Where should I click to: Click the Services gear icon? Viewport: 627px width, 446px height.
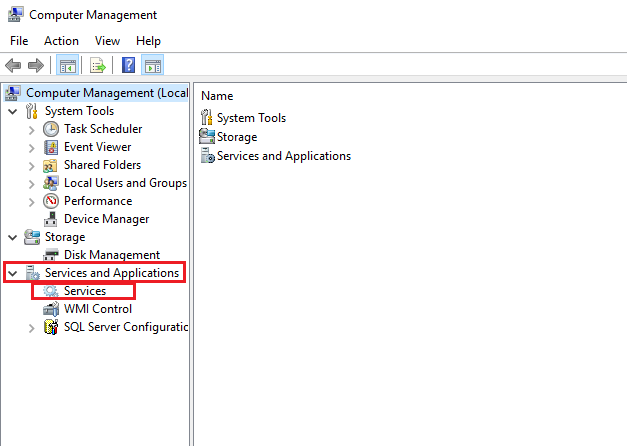[x=51, y=291]
